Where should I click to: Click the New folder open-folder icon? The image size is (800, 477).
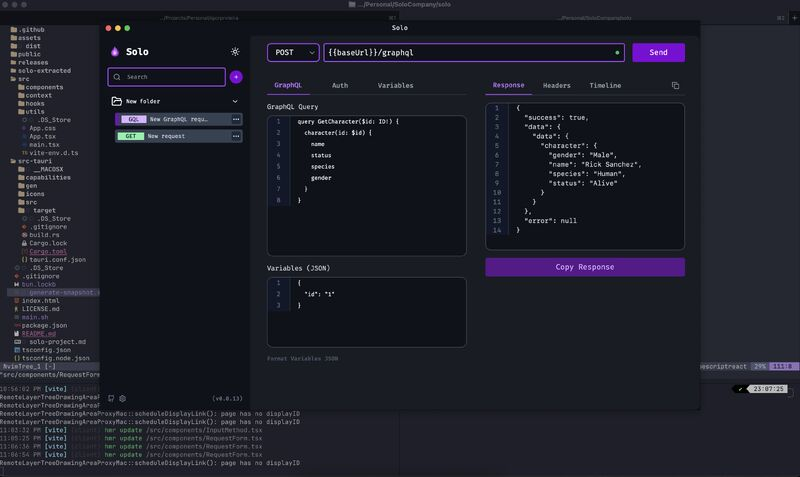[116, 101]
